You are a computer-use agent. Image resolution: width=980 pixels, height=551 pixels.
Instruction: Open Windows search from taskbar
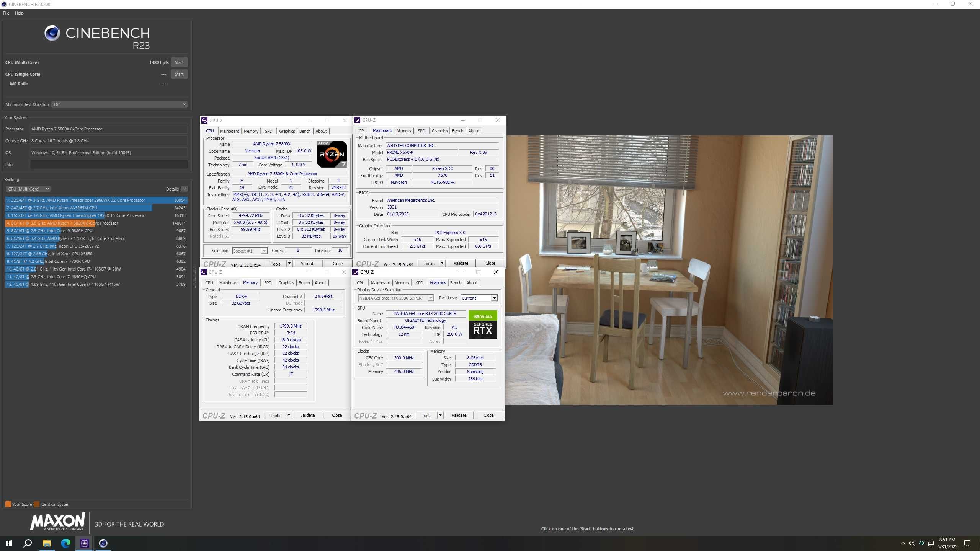[x=28, y=543]
